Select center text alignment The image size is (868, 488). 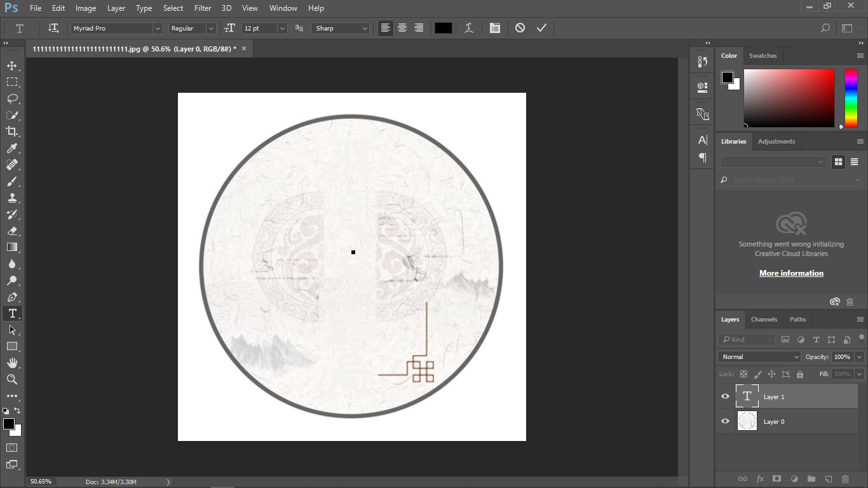(x=402, y=28)
